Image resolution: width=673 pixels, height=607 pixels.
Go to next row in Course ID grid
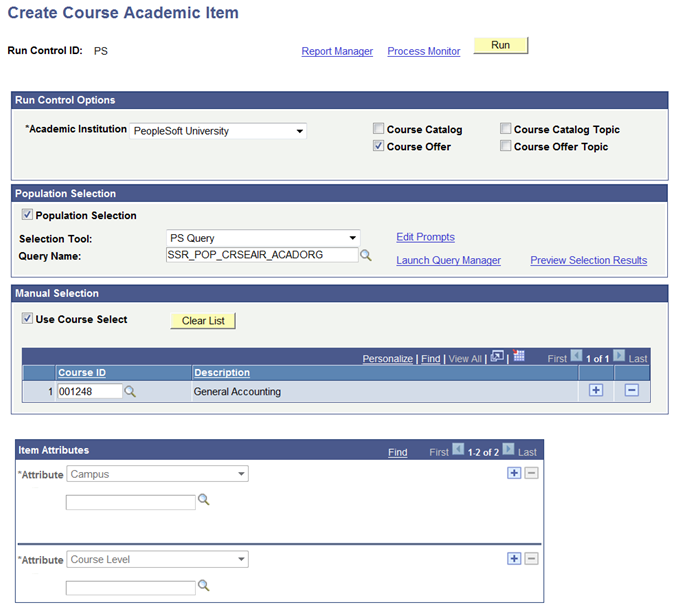pyautogui.click(x=619, y=356)
